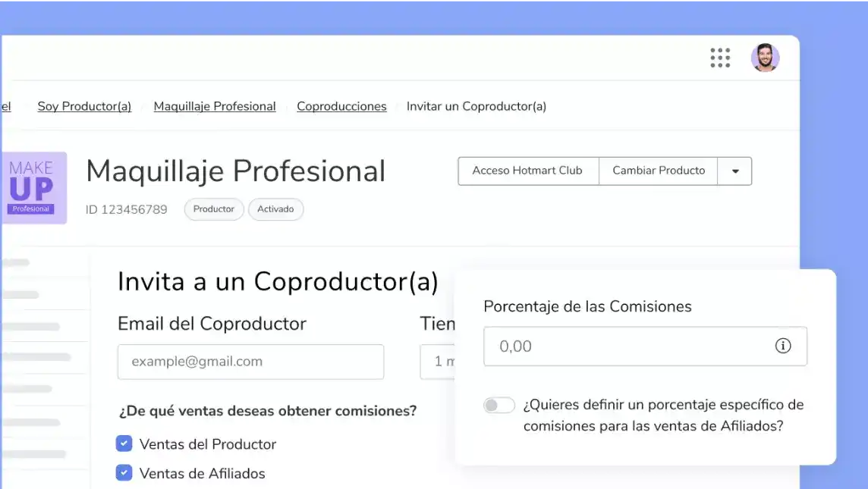
Task: Navigate to Coproducciones via breadcrumb
Action: [341, 106]
